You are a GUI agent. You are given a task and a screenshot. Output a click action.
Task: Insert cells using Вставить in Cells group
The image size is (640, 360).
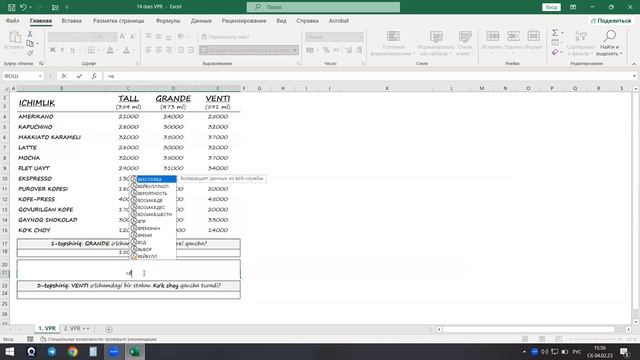pyautogui.click(x=492, y=41)
